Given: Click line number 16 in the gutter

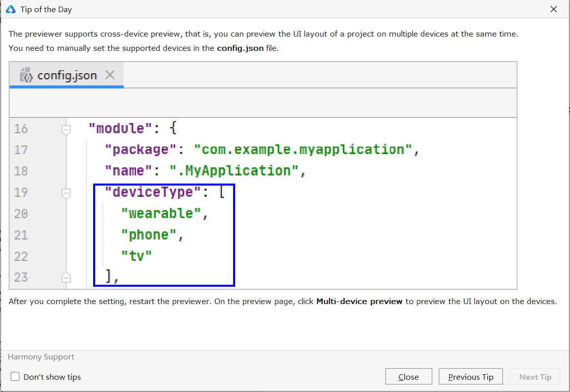Looking at the screenshot, I should point(21,129).
